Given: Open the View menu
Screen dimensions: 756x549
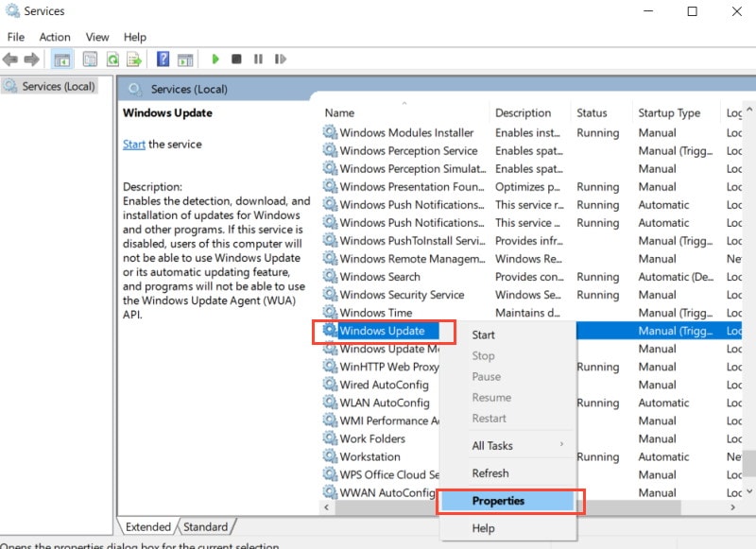Looking at the screenshot, I should 97,37.
